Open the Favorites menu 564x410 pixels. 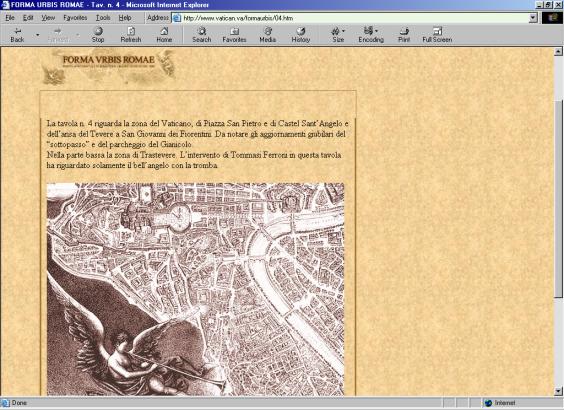[75, 18]
